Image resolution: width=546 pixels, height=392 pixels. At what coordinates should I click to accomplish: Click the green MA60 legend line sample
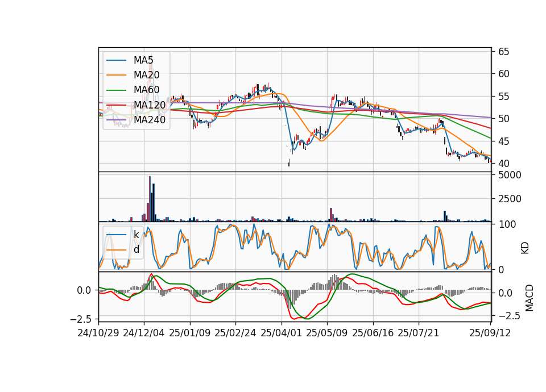tap(116, 90)
